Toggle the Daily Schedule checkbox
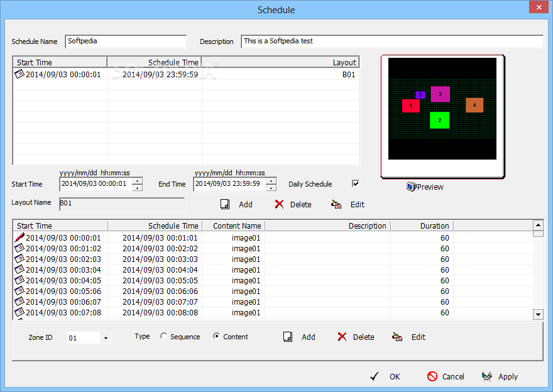This screenshot has width=553, height=392. (x=356, y=183)
